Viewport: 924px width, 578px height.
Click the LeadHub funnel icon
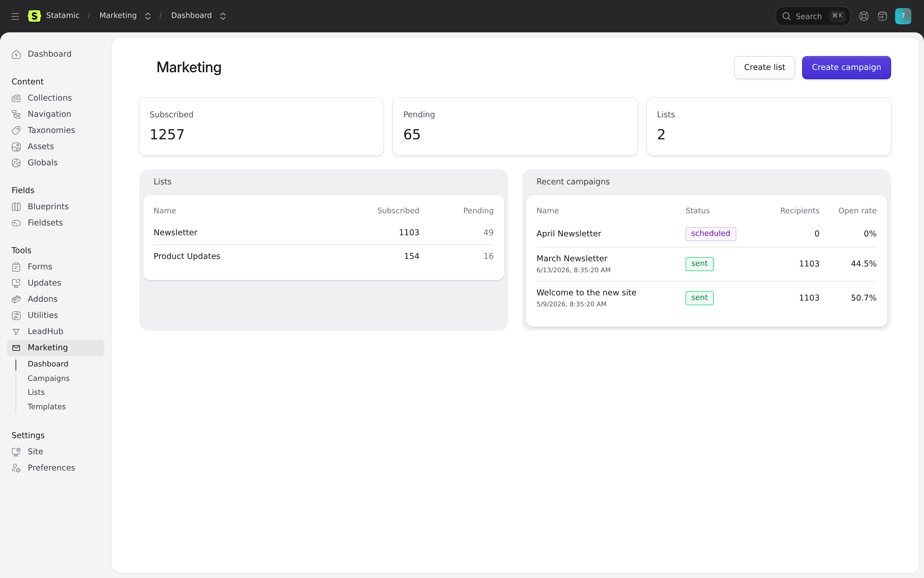(16, 332)
